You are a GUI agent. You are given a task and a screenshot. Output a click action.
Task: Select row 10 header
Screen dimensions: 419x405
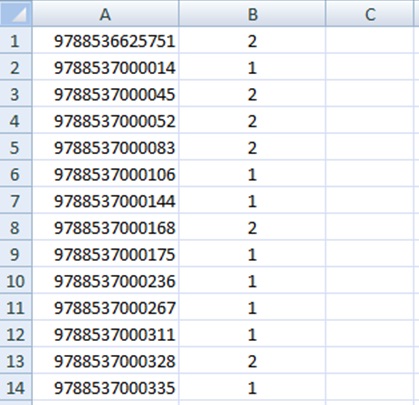click(x=16, y=280)
